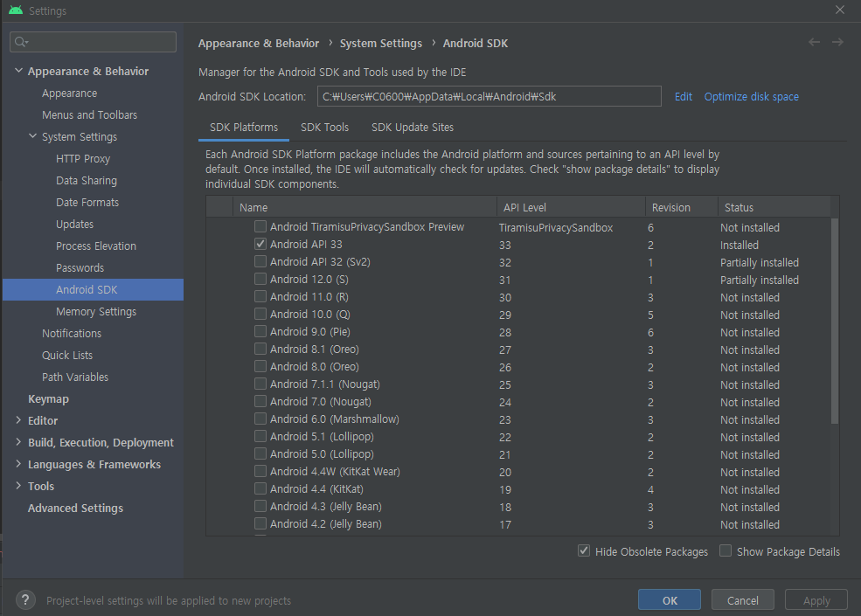Click the Optimize disk space link
Image resolution: width=861 pixels, height=616 pixels.
tap(751, 97)
